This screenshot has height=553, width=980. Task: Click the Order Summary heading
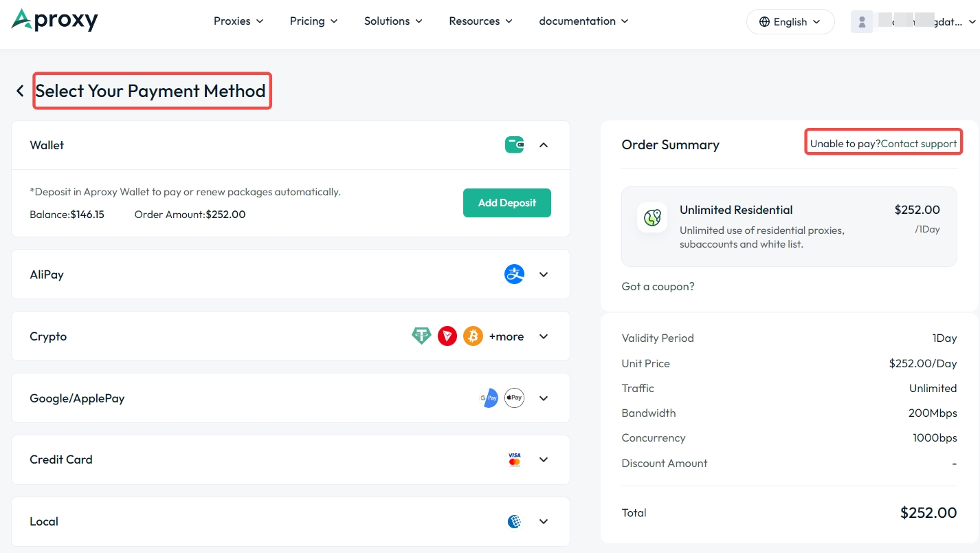tap(670, 144)
